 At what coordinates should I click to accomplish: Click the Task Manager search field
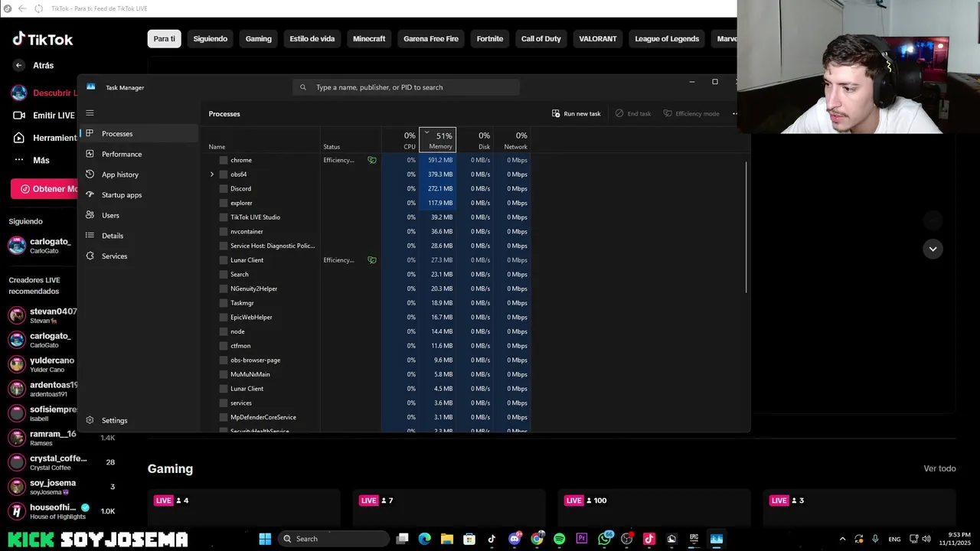point(406,87)
